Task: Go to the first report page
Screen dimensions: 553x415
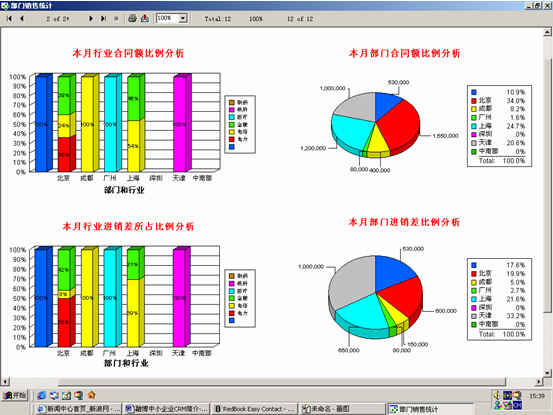Action: click(x=10, y=19)
